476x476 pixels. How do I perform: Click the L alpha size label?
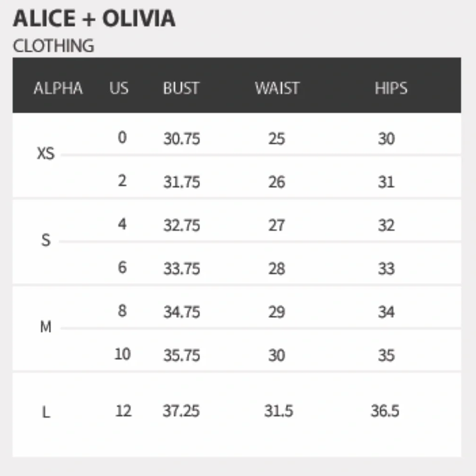click(46, 412)
